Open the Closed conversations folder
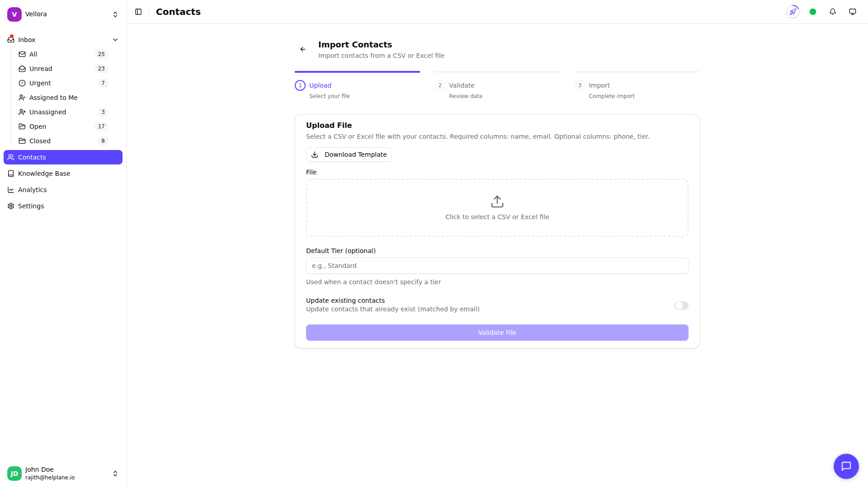868x488 pixels. tap(63, 141)
